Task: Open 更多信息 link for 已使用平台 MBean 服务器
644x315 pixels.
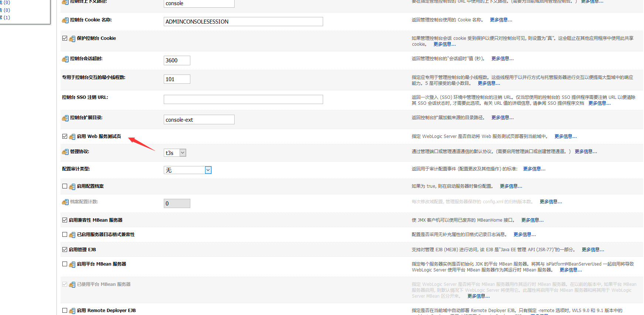Action: 478,296
